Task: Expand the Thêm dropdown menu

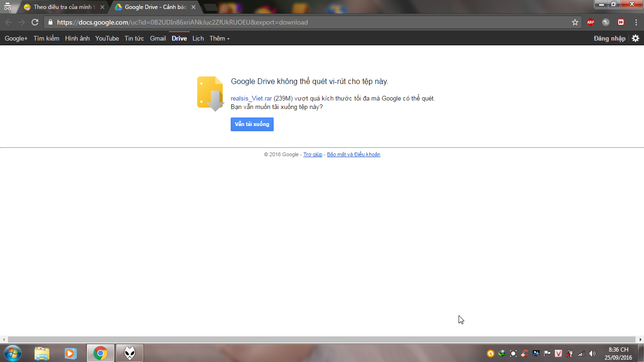Action: pos(219,38)
